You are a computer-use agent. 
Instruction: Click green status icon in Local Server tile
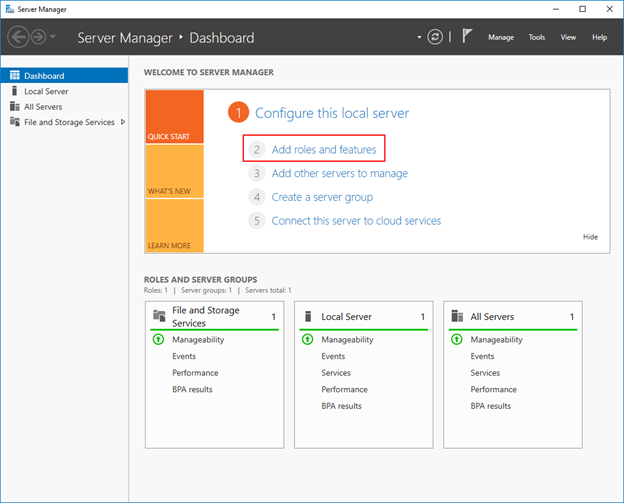coord(308,339)
